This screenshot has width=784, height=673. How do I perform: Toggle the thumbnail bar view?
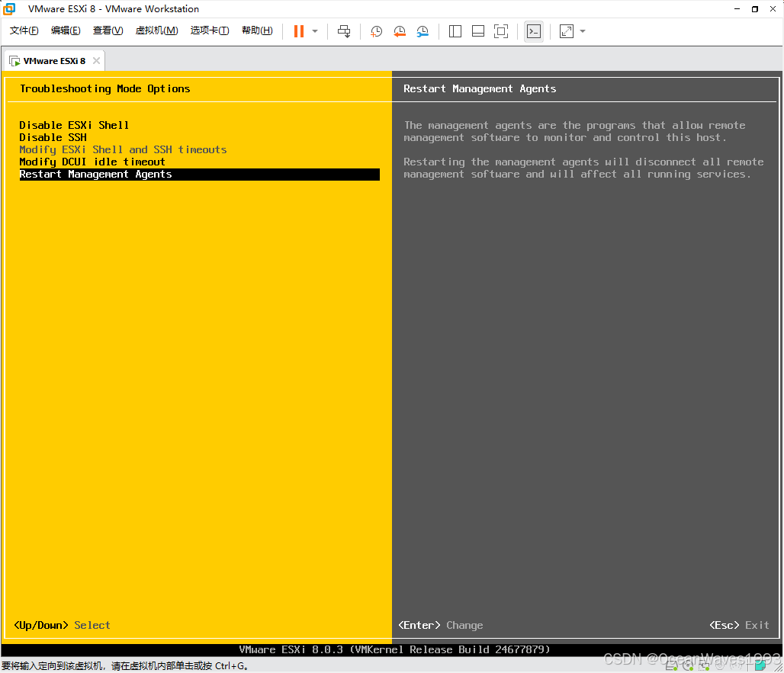[478, 31]
